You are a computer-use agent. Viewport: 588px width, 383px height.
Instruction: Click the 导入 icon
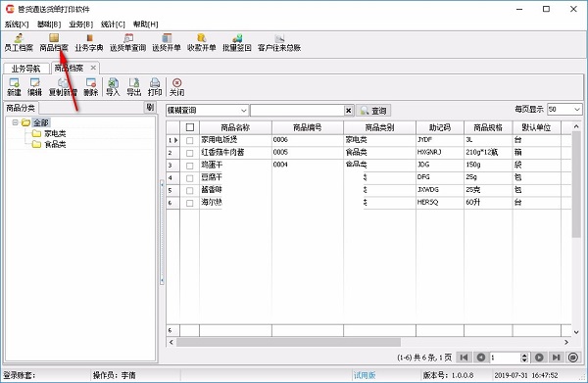click(113, 87)
